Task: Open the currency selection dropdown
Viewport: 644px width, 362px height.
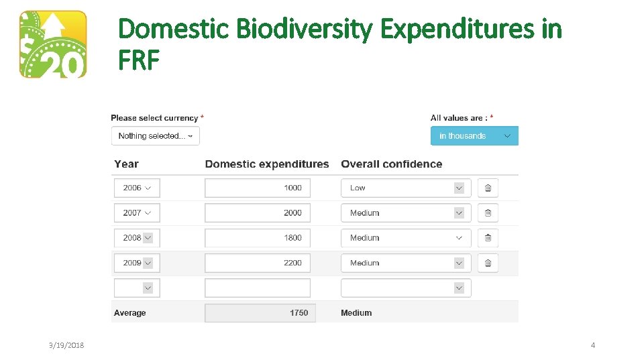Action: point(156,136)
